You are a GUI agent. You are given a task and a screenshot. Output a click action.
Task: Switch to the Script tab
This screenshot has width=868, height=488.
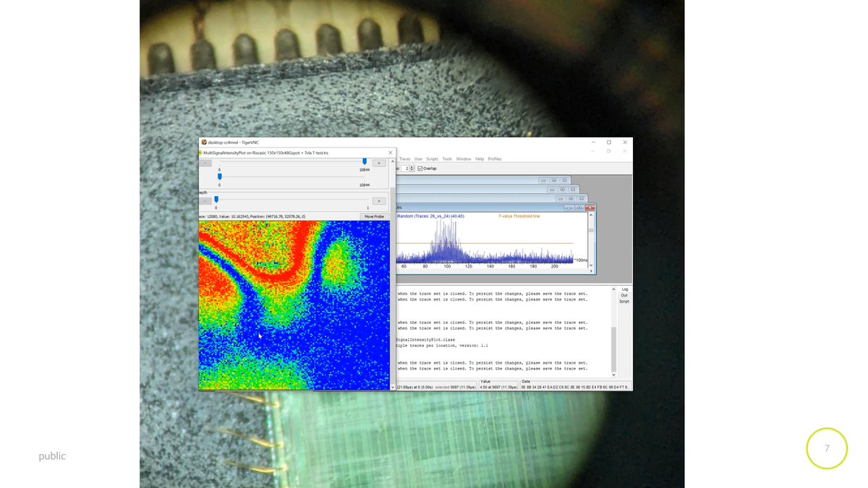click(x=624, y=301)
